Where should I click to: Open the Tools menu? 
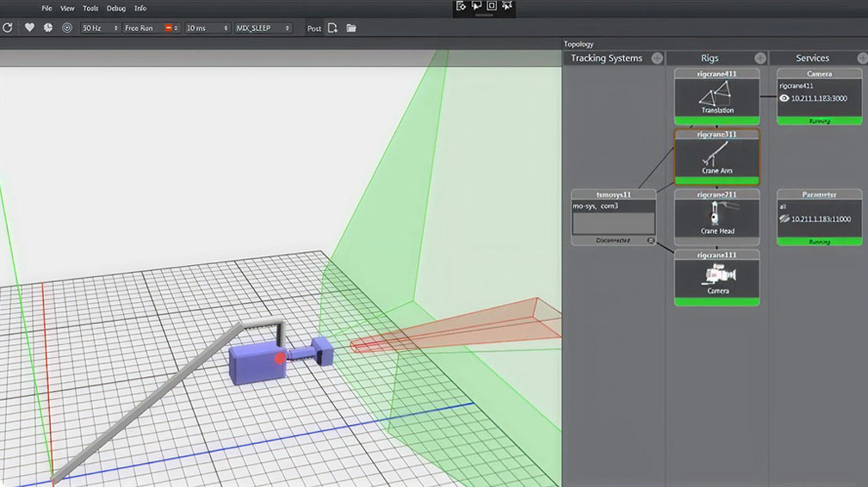[x=90, y=8]
